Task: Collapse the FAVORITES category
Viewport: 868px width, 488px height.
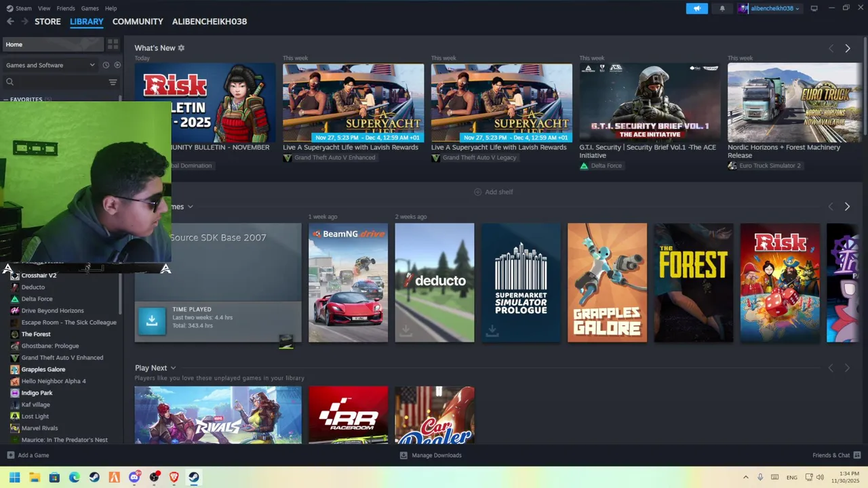Action: [6, 100]
